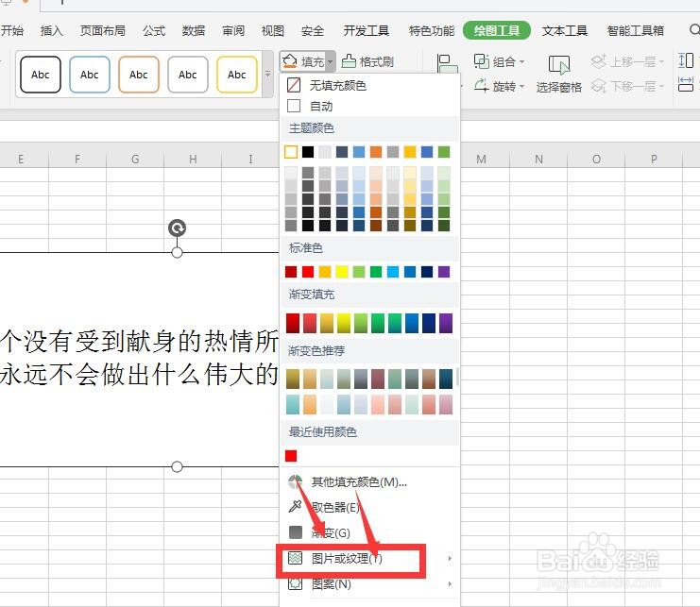Click Send Backward (下移一层)
This screenshot has width=700, height=607.
627,86
